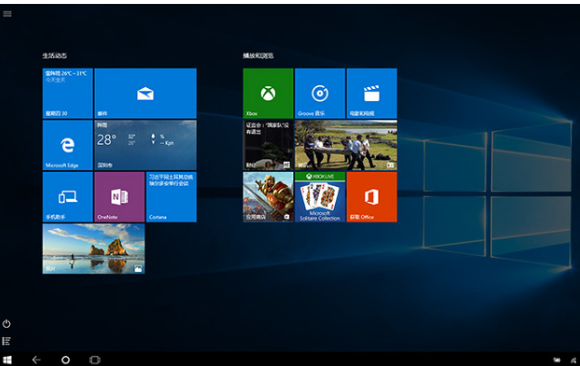The image size is (580, 366).
Task: Open the Mail tile
Action: pyautogui.click(x=145, y=93)
